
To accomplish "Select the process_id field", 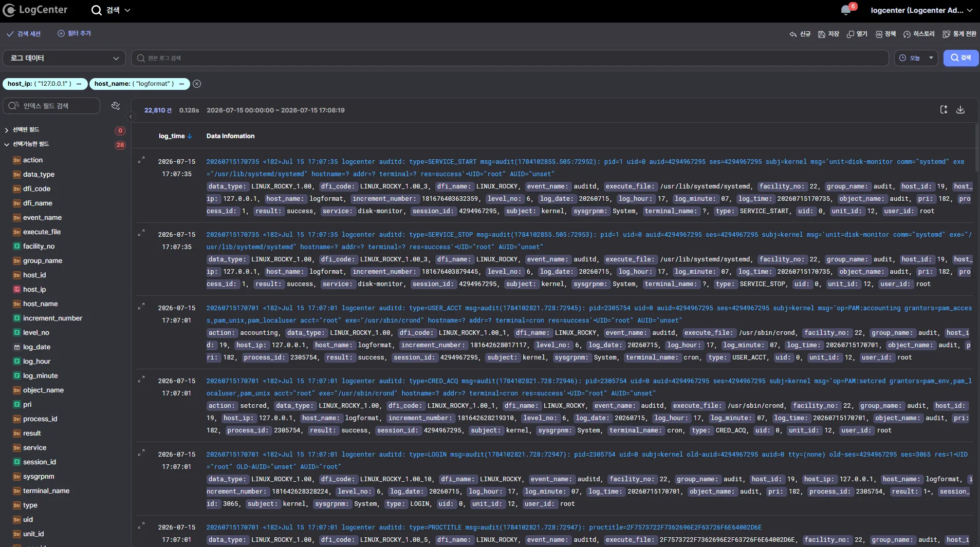I will click(40, 419).
